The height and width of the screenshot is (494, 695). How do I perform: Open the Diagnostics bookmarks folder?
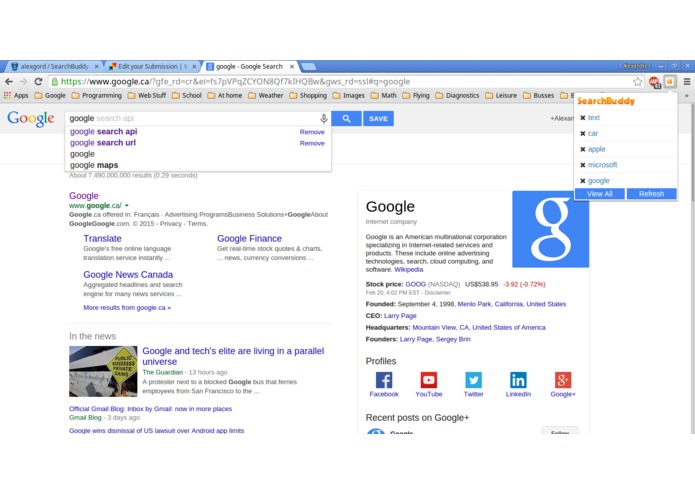pyautogui.click(x=457, y=95)
